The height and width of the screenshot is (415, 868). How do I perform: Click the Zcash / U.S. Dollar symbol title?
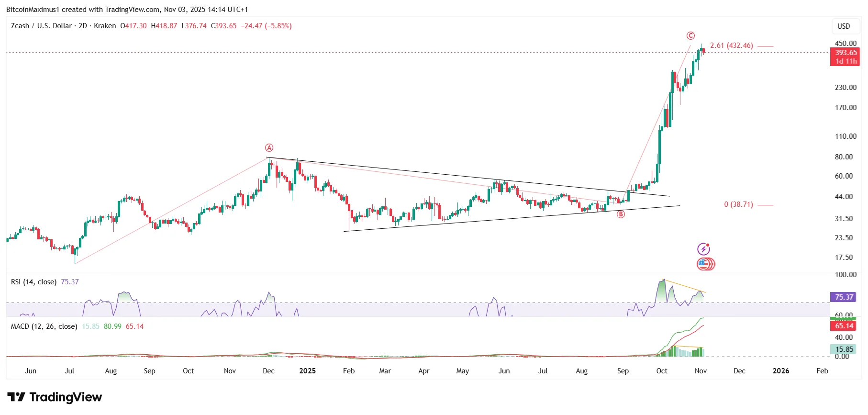[x=42, y=26]
